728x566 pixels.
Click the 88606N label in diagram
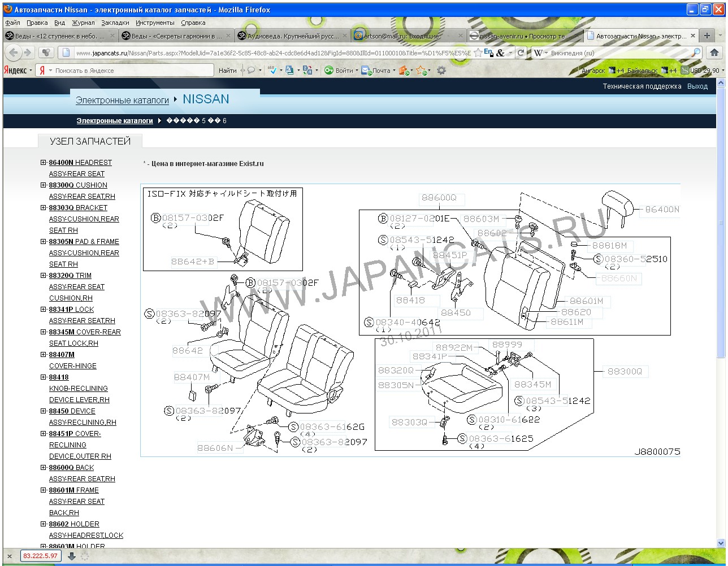point(215,447)
